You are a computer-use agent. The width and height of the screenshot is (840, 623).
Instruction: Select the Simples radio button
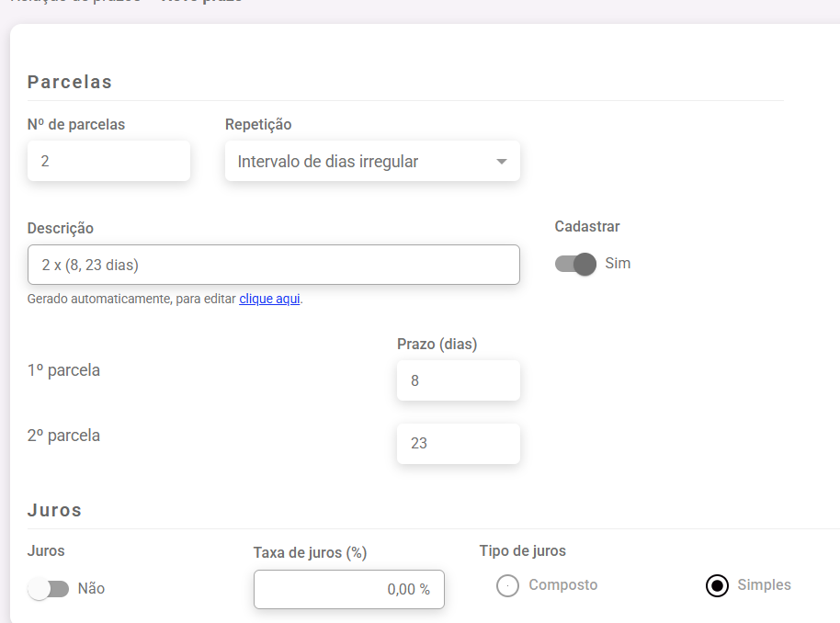coord(717,585)
